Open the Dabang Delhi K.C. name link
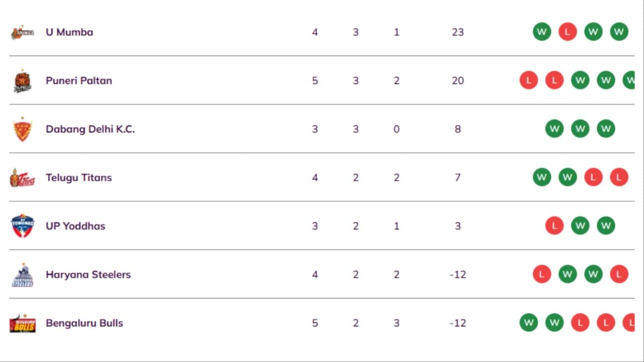The image size is (644, 362). coord(91,129)
